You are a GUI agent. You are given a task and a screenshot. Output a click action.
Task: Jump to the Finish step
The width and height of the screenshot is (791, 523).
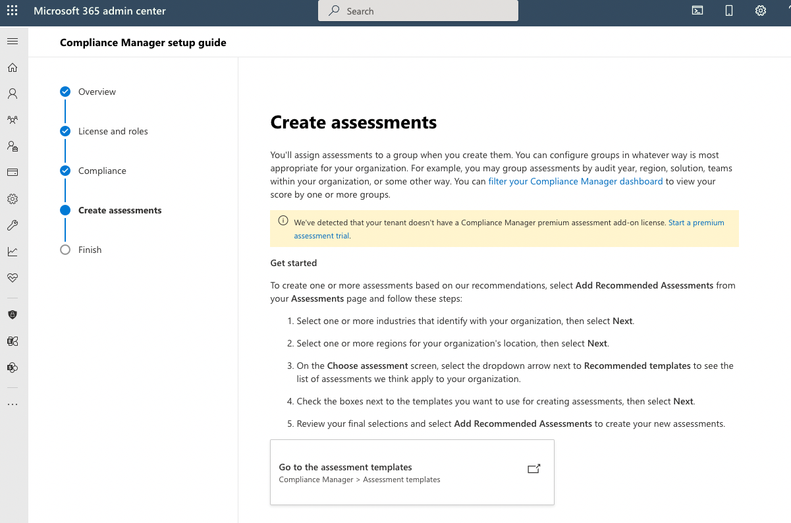[x=90, y=250]
